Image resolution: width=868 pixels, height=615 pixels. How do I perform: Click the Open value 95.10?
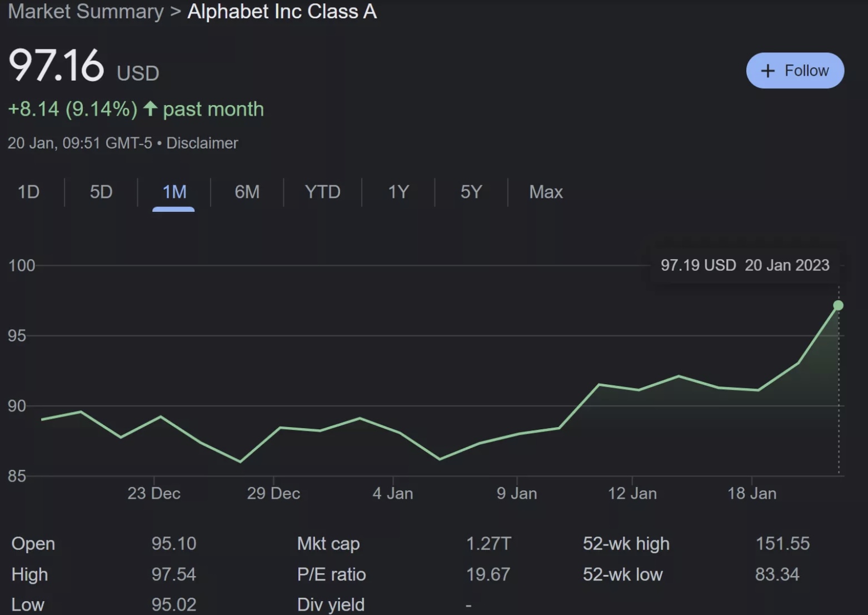174,543
